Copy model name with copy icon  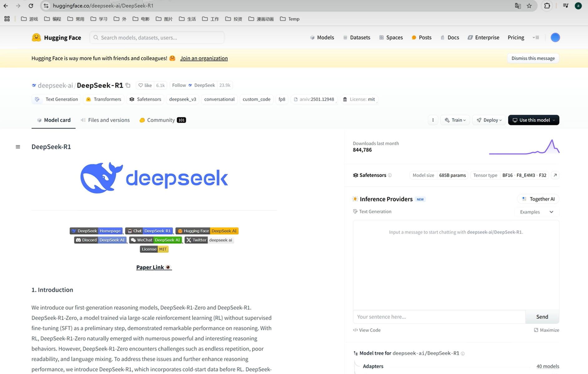pyautogui.click(x=128, y=85)
